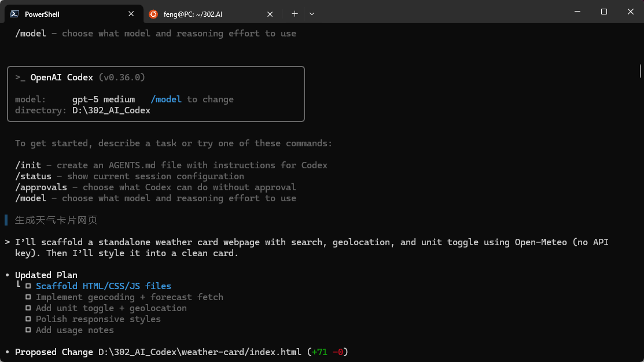Image resolution: width=644 pixels, height=362 pixels.
Task: Click the 'Polish responsive styles' text
Action: tap(98, 319)
